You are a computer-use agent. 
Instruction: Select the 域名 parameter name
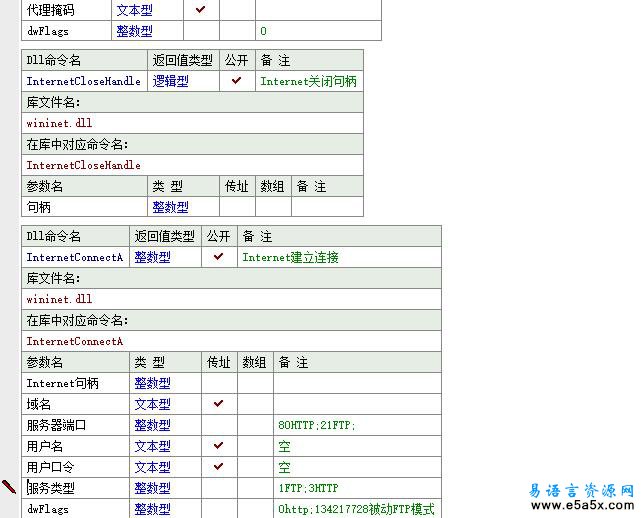[39, 404]
